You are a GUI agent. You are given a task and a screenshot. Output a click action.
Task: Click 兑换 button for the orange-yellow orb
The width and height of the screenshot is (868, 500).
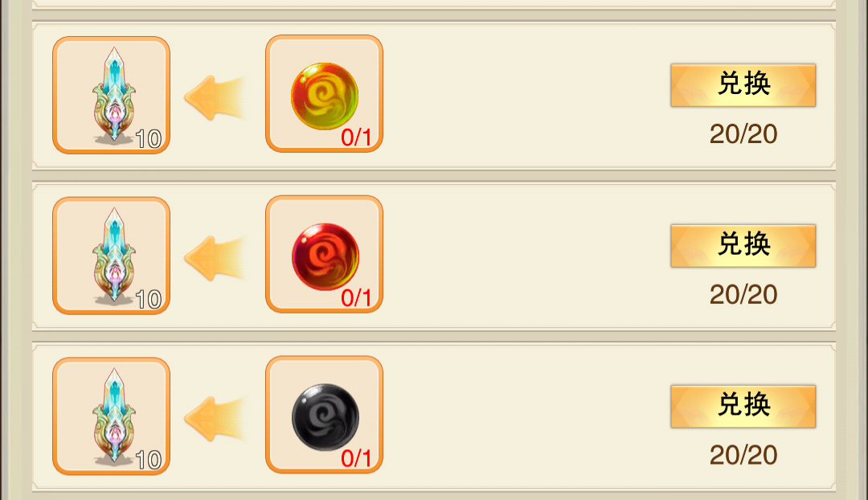coord(743,84)
